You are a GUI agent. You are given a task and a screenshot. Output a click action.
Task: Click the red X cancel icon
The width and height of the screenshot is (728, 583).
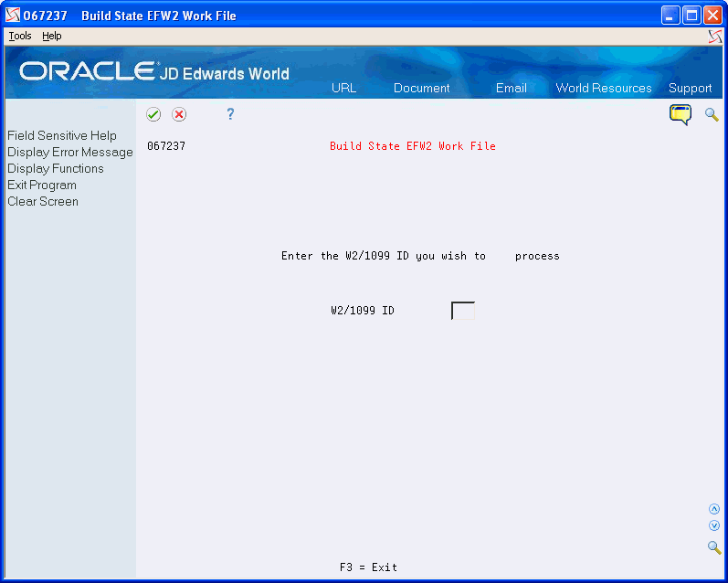tap(179, 114)
